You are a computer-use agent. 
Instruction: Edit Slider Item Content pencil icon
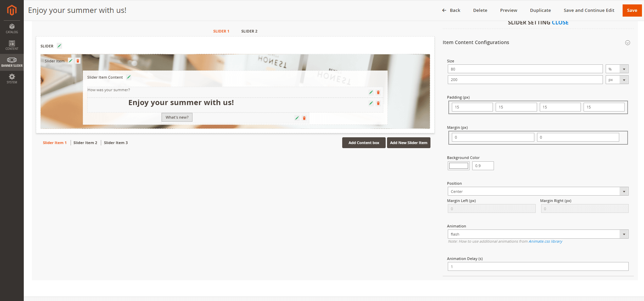[129, 77]
